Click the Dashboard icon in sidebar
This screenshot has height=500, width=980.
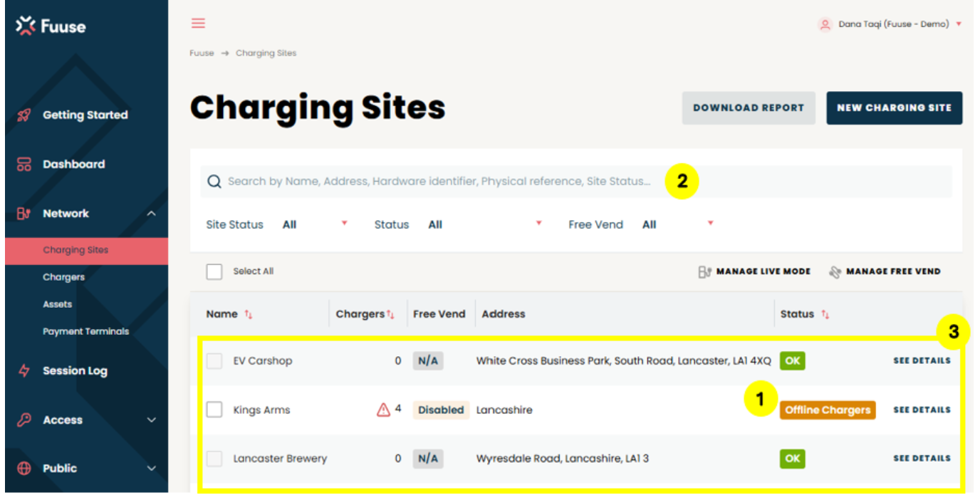pos(24,165)
